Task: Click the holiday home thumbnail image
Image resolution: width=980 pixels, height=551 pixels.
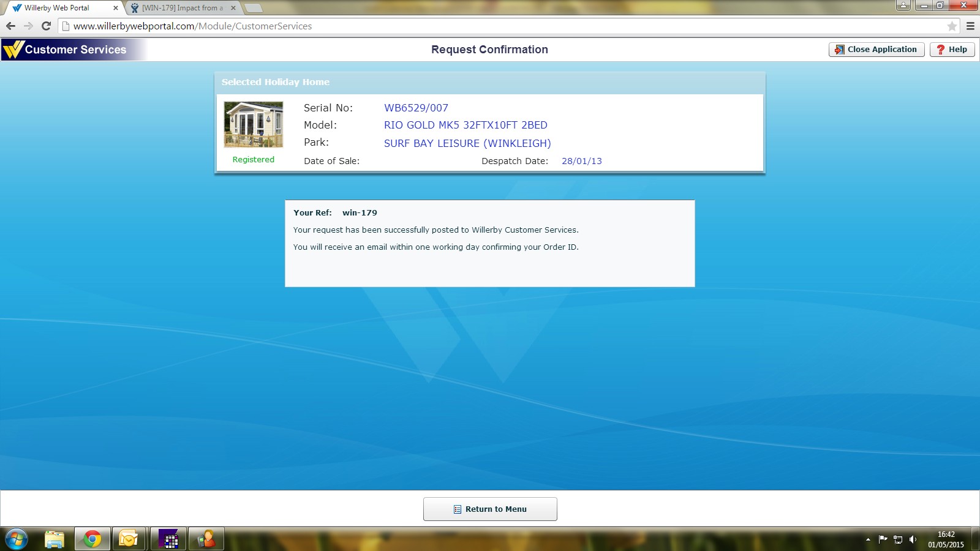Action: coord(254,124)
